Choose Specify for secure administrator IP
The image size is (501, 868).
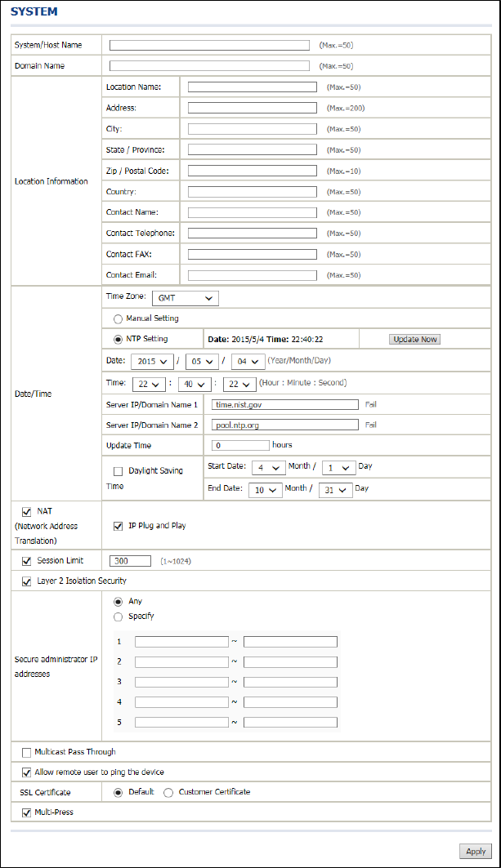pos(118,617)
